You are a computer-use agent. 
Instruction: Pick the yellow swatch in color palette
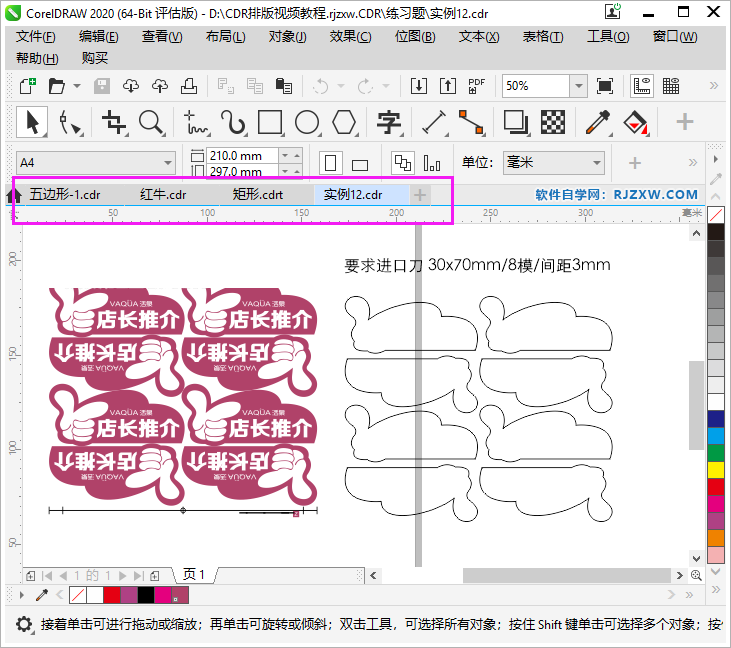716,469
